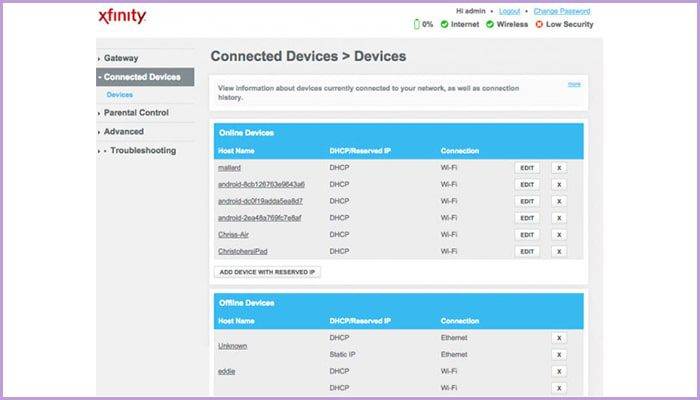Edit the android-2ea4 device entry
700x400 pixels.
[527, 218]
